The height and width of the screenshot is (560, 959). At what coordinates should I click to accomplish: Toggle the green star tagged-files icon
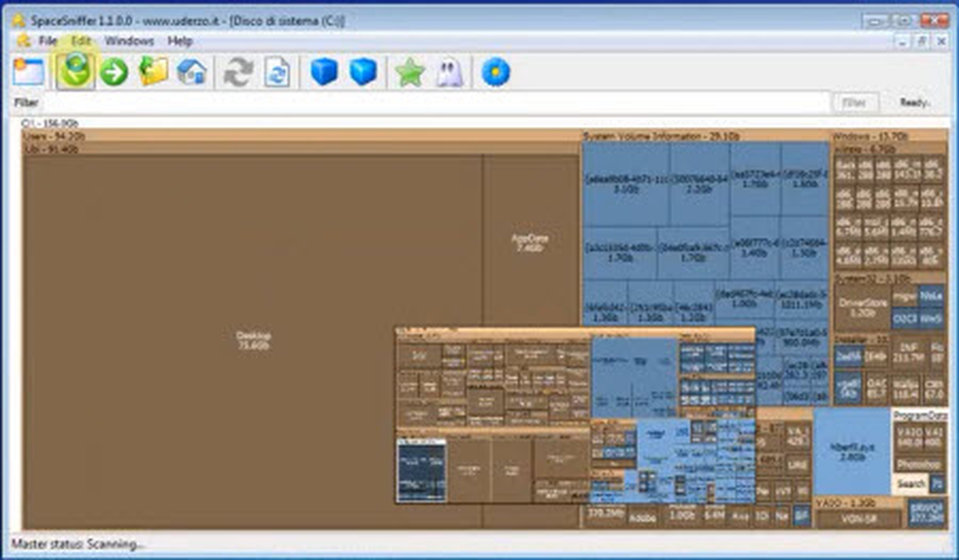[x=410, y=73]
